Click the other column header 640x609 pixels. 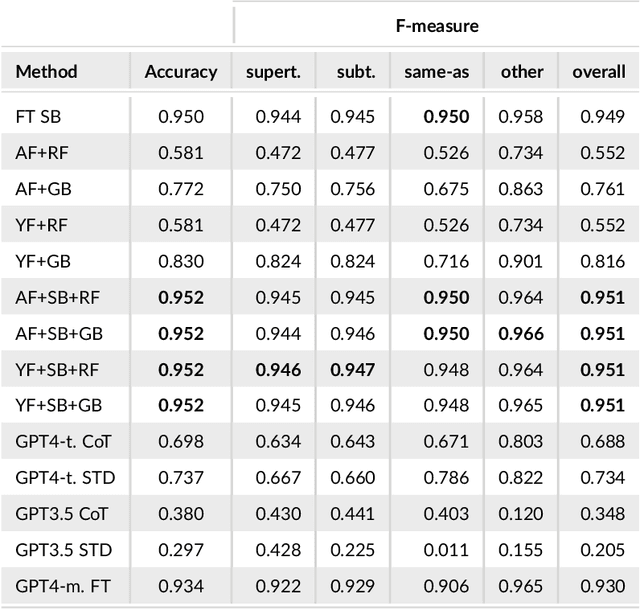pyautogui.click(x=522, y=72)
